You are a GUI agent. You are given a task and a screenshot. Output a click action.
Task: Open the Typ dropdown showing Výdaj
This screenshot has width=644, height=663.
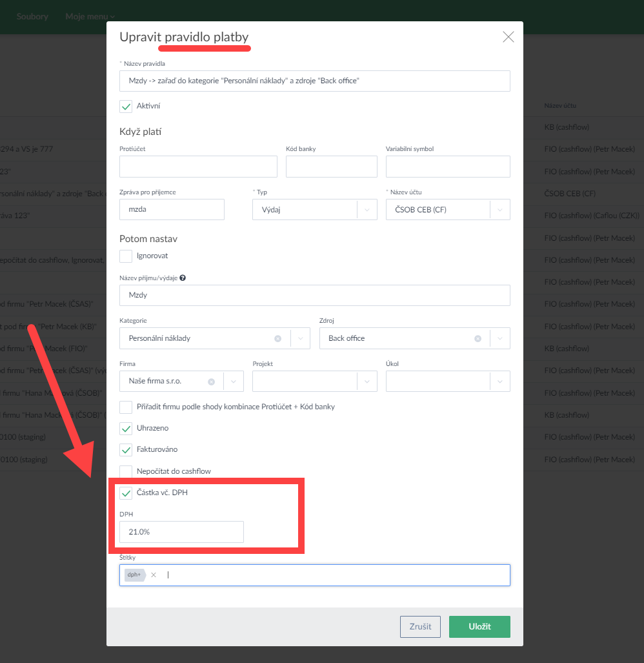coord(367,210)
